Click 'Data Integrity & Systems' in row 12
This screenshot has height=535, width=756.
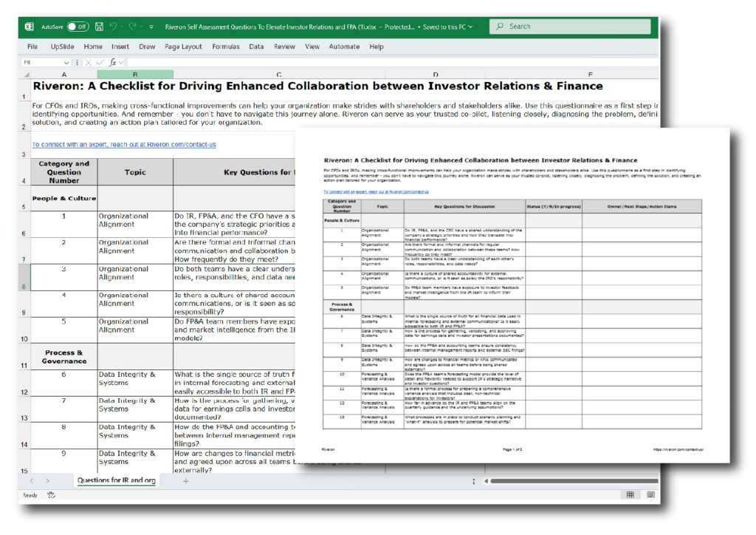135,383
